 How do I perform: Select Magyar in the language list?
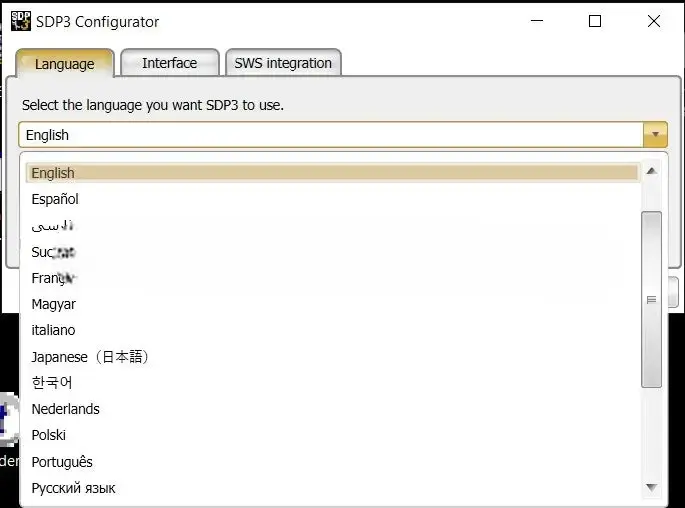[332, 304]
